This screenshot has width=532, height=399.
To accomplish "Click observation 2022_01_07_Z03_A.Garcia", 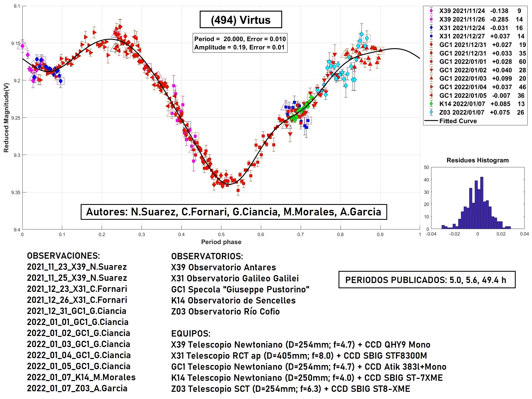I will click(x=77, y=388).
